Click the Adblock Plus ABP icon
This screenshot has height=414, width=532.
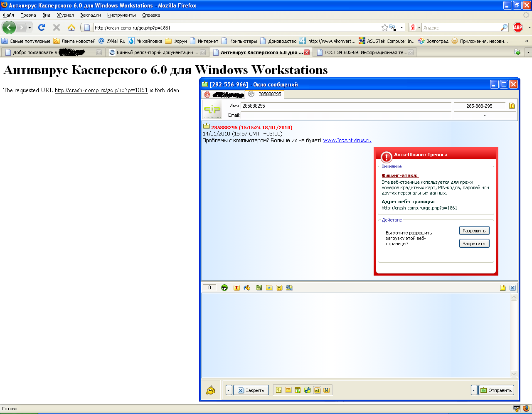point(518,27)
